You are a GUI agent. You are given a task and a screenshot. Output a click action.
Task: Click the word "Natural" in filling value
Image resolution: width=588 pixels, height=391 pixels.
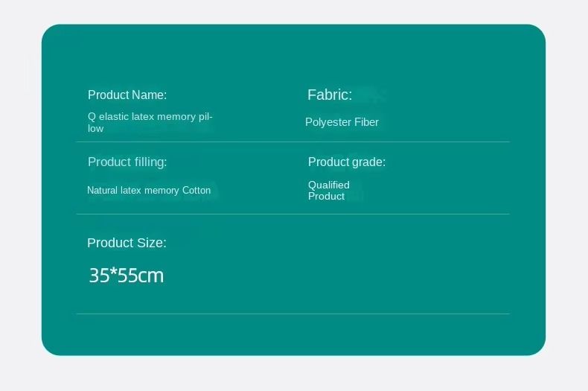pos(102,191)
